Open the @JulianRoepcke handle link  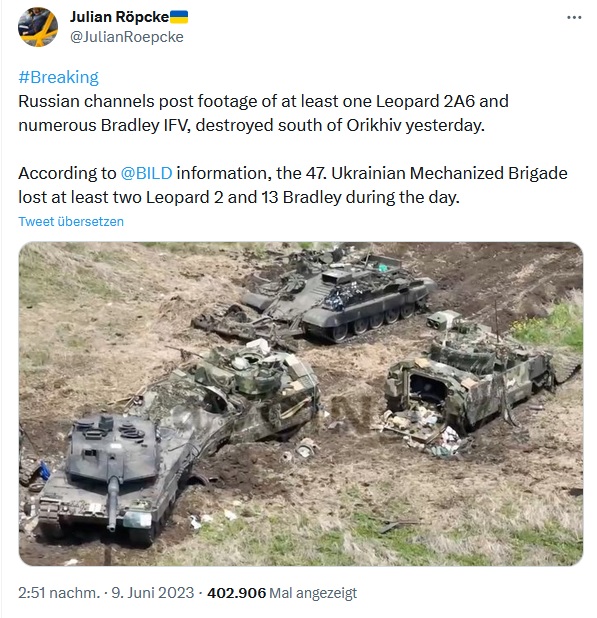pyautogui.click(x=127, y=37)
